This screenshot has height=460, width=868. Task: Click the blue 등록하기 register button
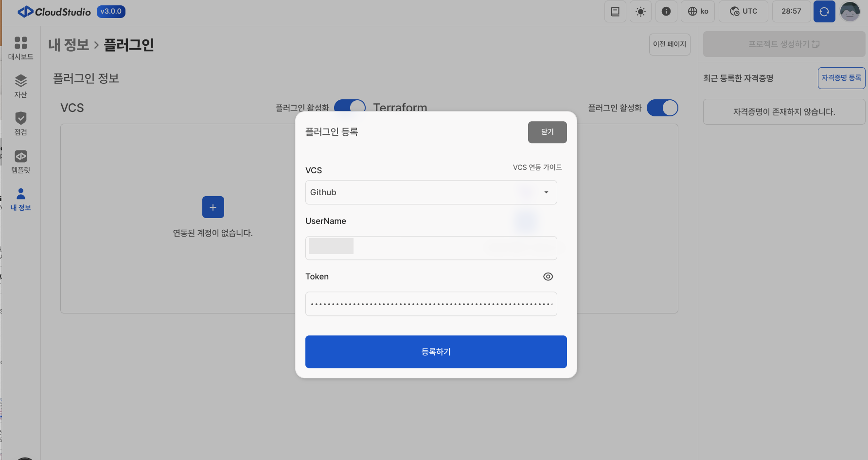(436, 351)
